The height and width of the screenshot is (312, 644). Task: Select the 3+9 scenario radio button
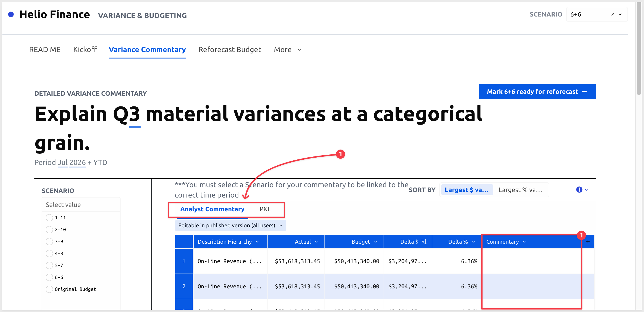point(49,242)
